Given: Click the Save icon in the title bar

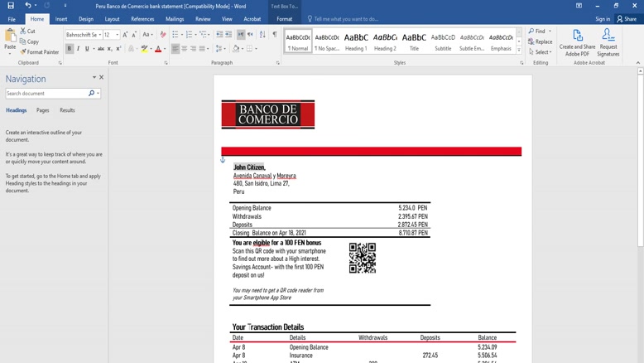Looking at the screenshot, I should pyautogui.click(x=11, y=6).
